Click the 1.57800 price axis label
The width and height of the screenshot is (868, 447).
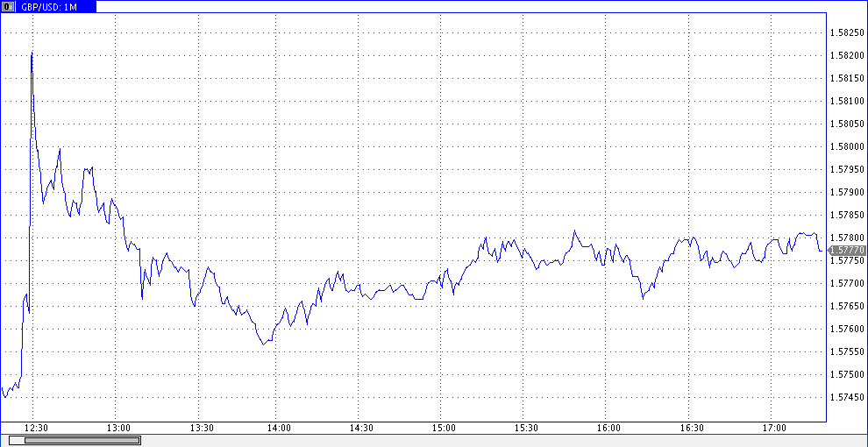coord(846,238)
